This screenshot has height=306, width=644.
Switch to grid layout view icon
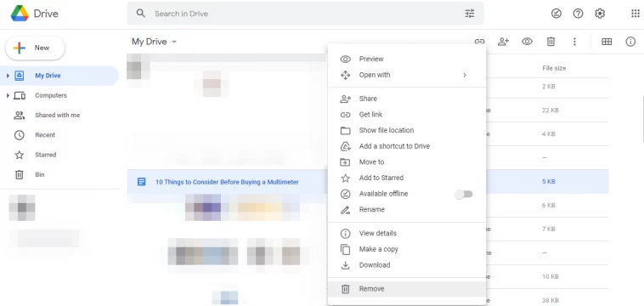click(x=607, y=42)
